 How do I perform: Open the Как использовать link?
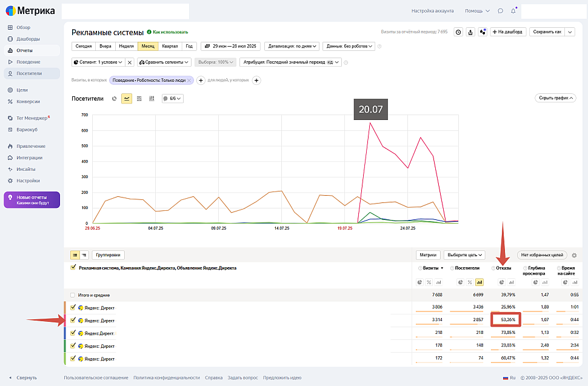pyautogui.click(x=168, y=32)
